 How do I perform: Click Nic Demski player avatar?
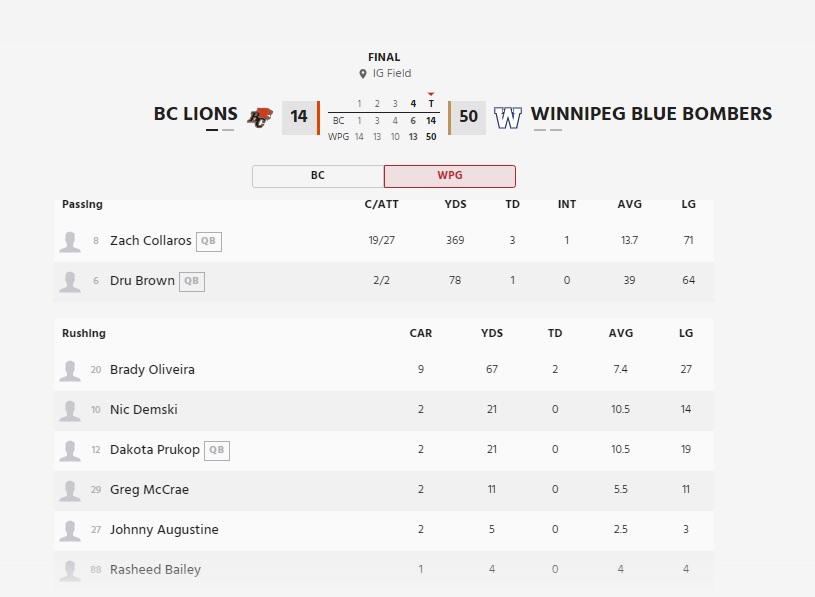70,410
